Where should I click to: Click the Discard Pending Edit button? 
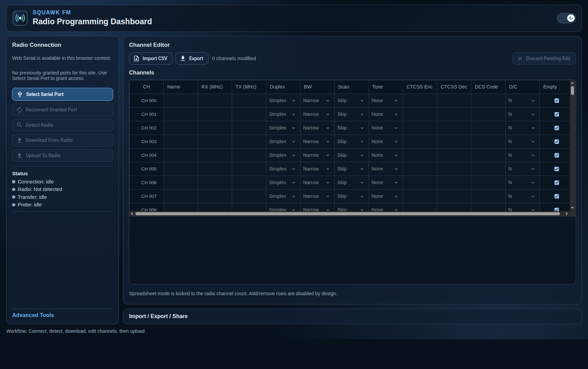pos(544,58)
